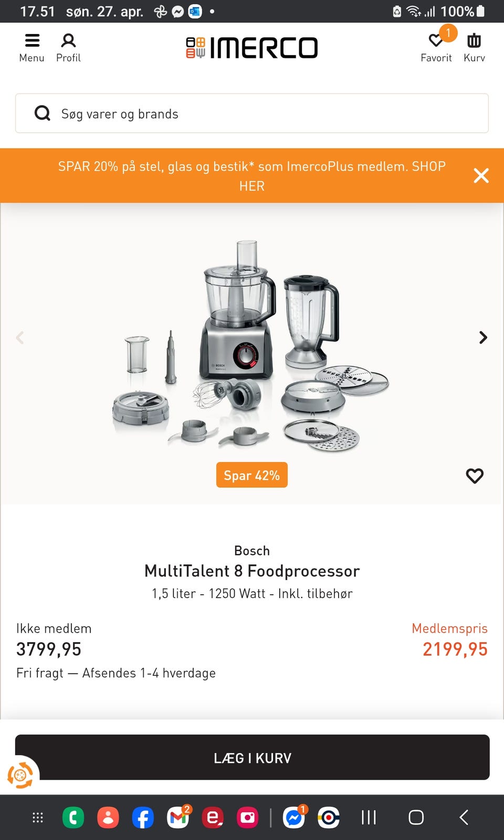
Task: Open Gmail from the taskbar
Action: point(178,817)
